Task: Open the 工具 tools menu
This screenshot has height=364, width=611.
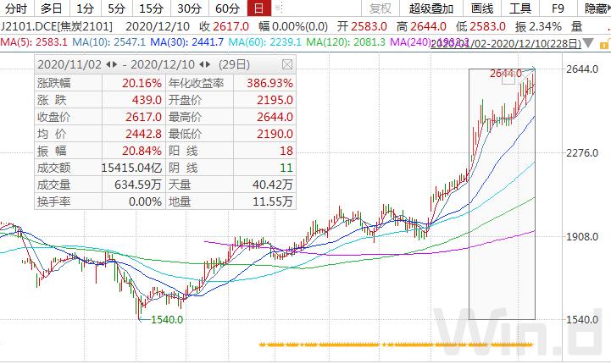Action: 520,8
